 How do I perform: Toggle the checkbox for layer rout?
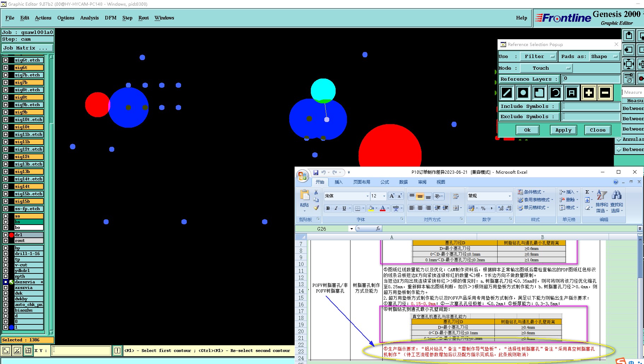coord(6,241)
